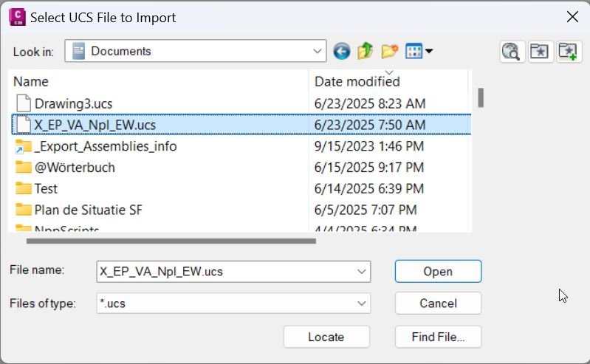This screenshot has height=364, width=590.
Task: Create a new folder
Action: [389, 51]
